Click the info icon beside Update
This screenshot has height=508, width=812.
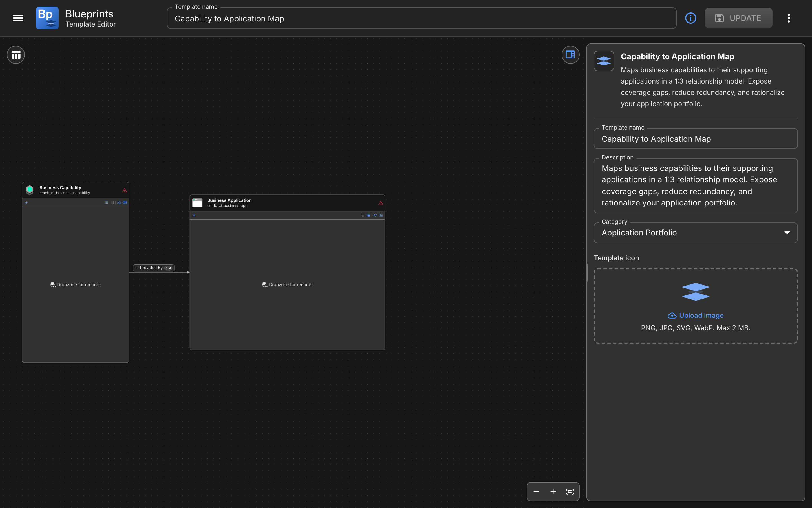tap(690, 18)
